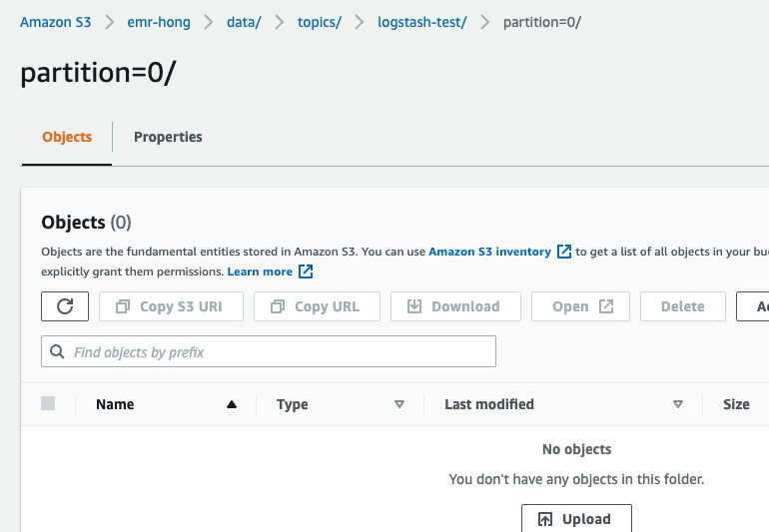Viewport: 769px width, 532px height.
Task: Click the Download button
Action: pos(455,306)
